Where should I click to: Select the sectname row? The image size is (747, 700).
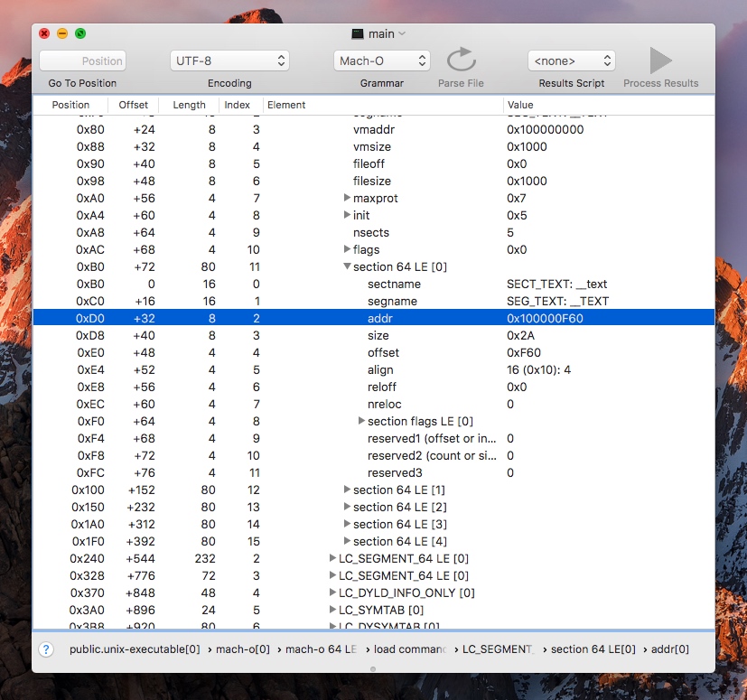(x=374, y=284)
